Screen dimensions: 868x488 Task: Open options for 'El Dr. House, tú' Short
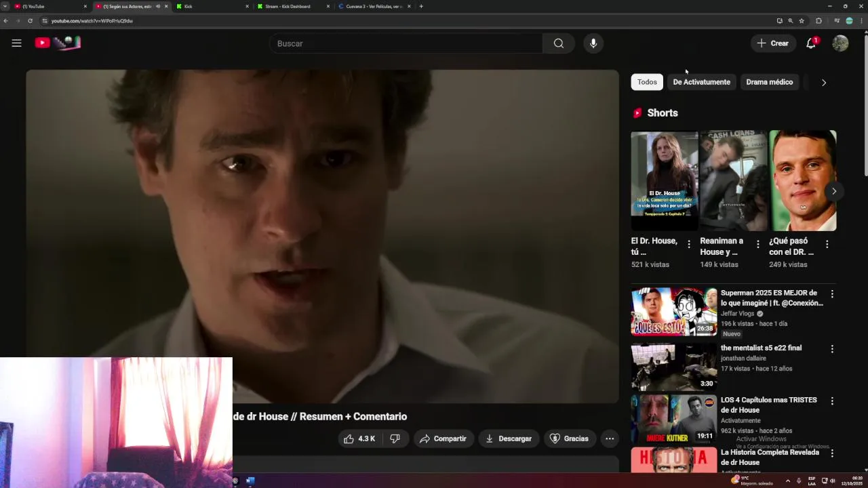coord(689,244)
